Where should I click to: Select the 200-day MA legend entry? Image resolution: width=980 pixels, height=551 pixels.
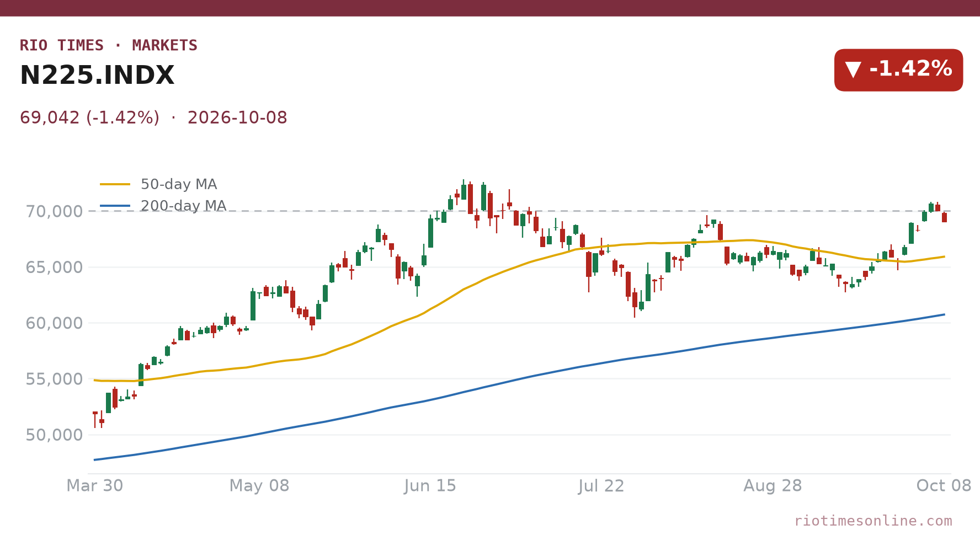click(163, 206)
